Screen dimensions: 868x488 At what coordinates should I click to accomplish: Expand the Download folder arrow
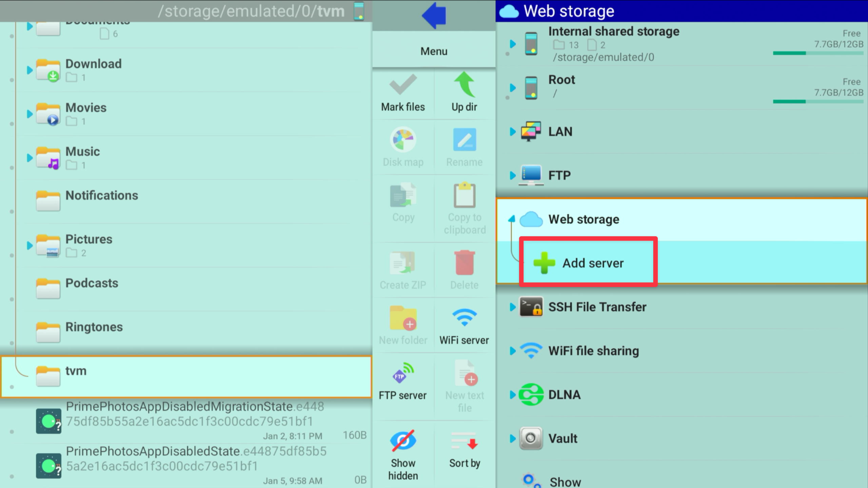pyautogui.click(x=30, y=70)
